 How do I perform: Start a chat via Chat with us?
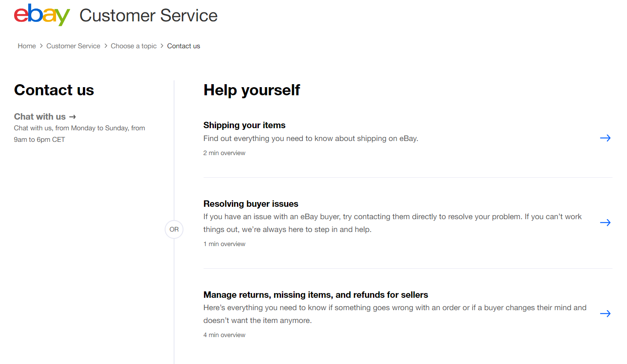click(40, 117)
